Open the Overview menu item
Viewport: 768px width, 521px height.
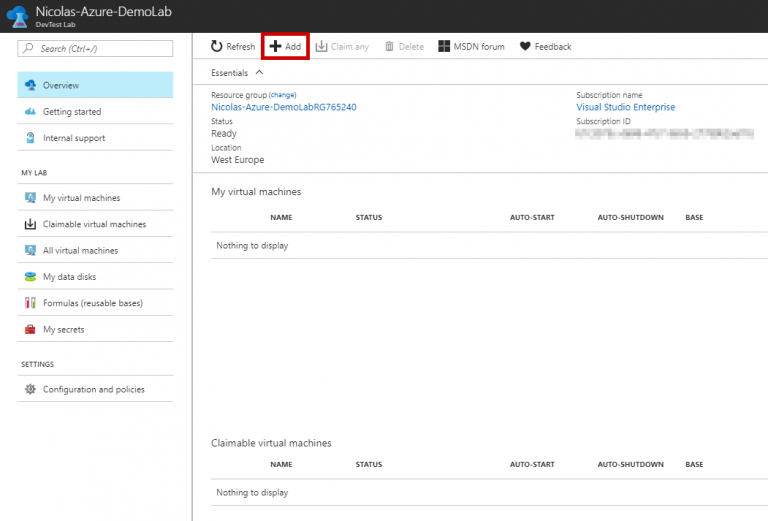(x=95, y=85)
